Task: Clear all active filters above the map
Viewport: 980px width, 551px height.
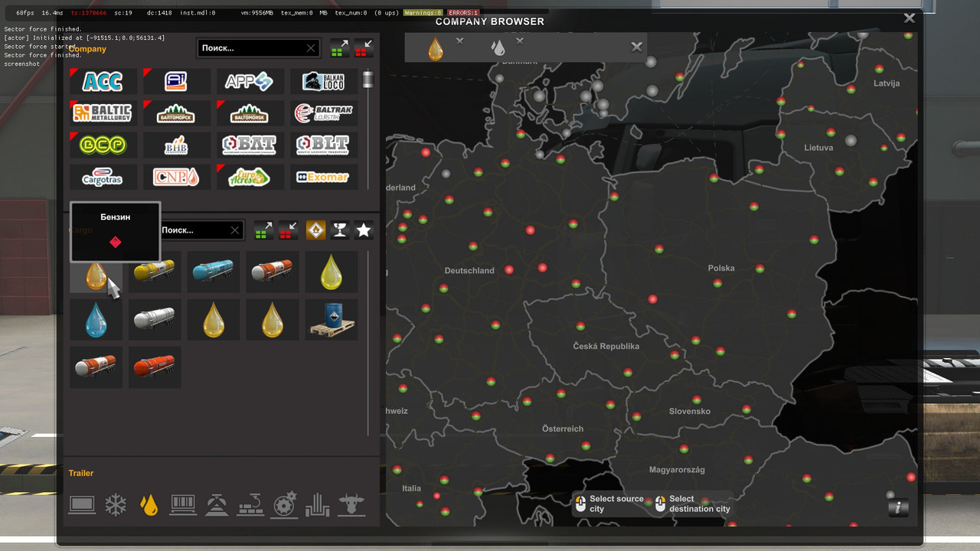Action: 636,47
